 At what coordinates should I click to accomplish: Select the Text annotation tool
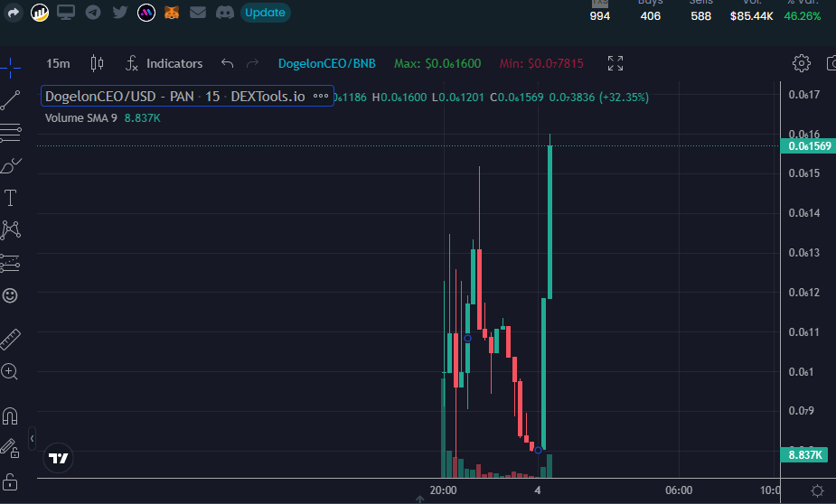(10, 198)
